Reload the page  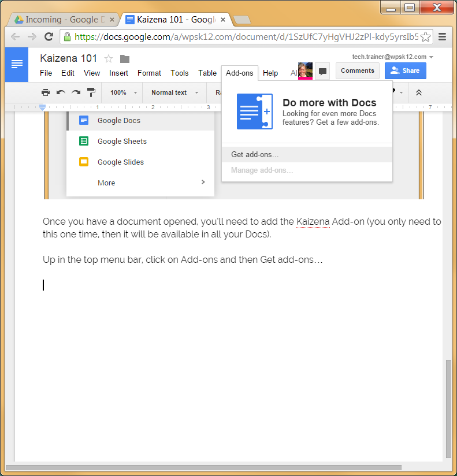point(49,37)
